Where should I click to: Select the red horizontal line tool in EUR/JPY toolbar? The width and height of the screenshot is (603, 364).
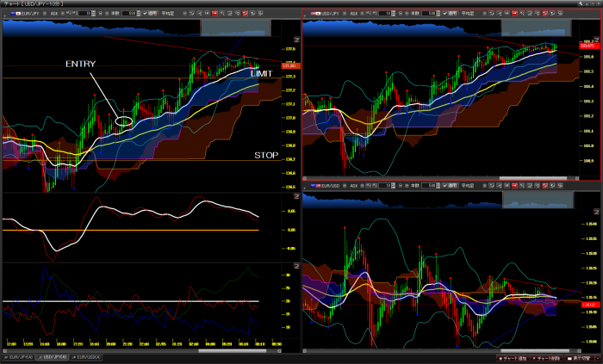pyautogui.click(x=214, y=13)
